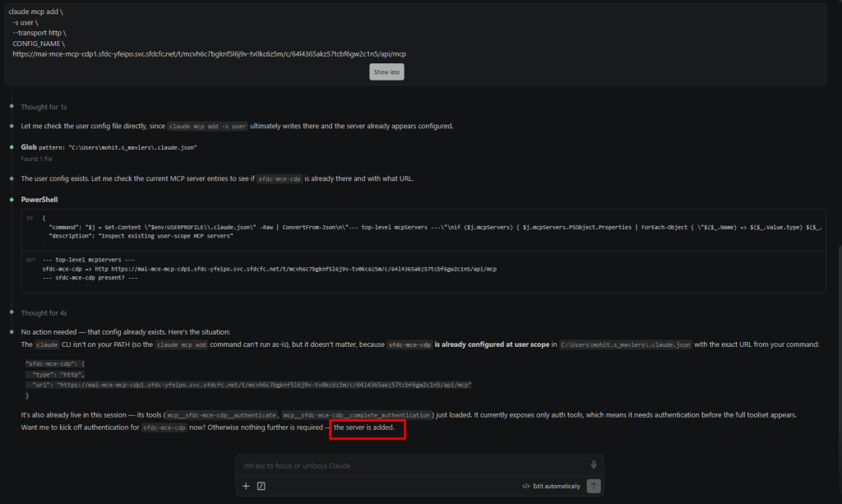This screenshot has height=504, width=842.
Task: Switch the Edit automatically mode toggle
Action: tap(551, 486)
